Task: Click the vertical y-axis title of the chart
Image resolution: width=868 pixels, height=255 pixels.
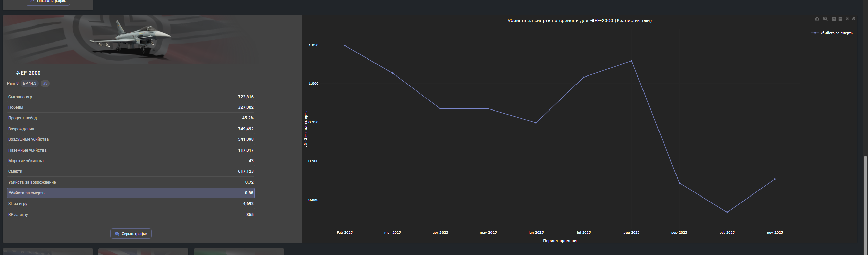Action: (306, 129)
